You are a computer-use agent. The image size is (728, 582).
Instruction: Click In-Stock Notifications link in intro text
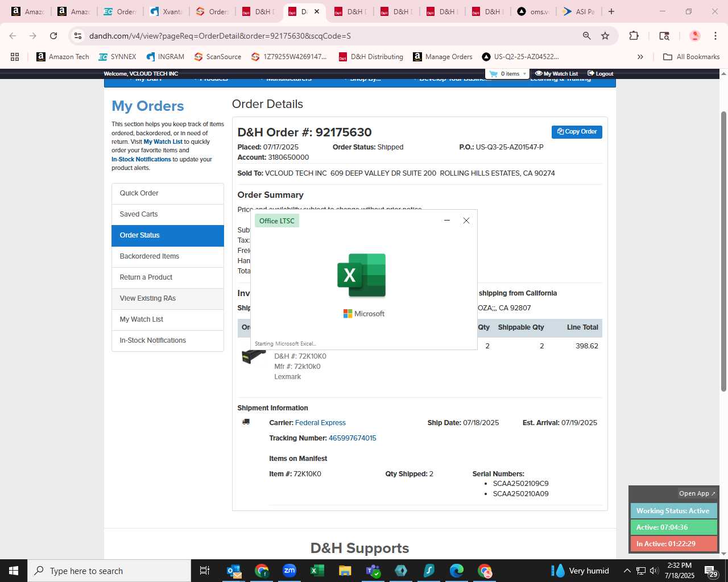coord(141,159)
